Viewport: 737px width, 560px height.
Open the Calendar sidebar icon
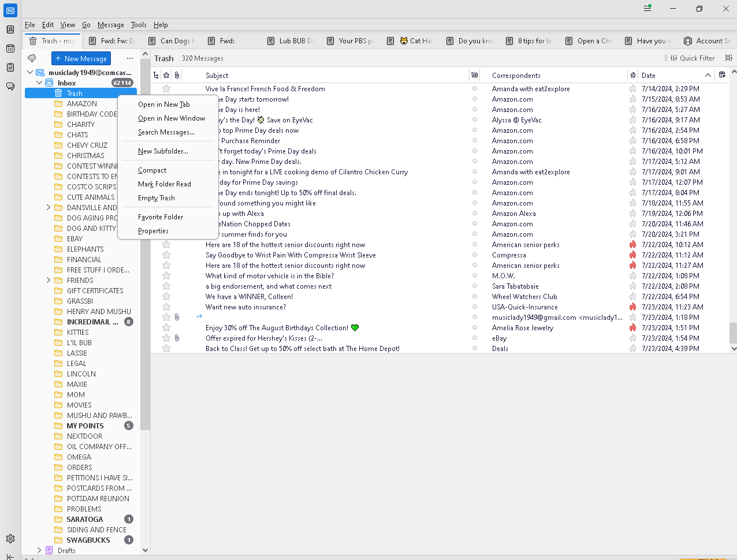(x=10, y=48)
